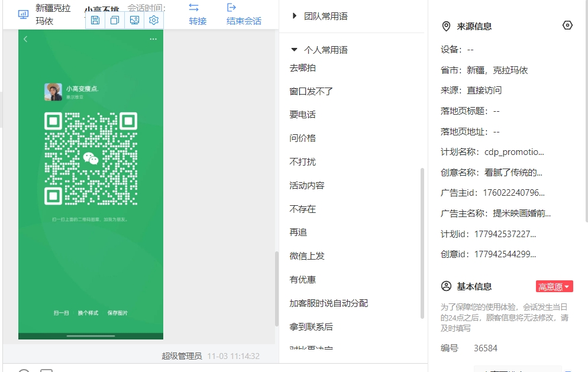Transfer the conversation with 转接

coord(197,15)
